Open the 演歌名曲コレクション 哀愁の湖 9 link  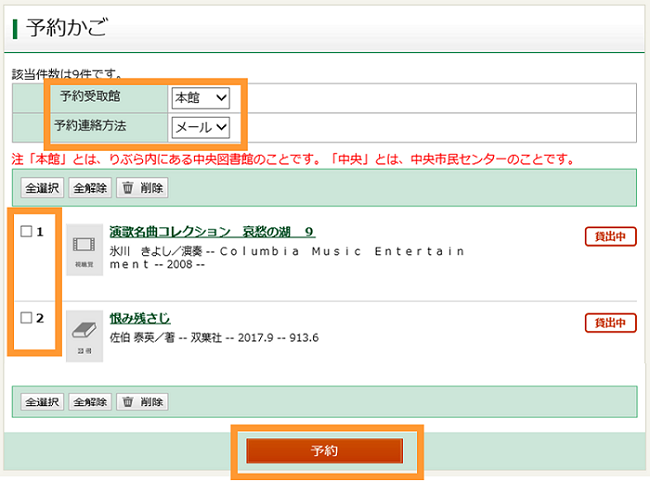(x=211, y=232)
